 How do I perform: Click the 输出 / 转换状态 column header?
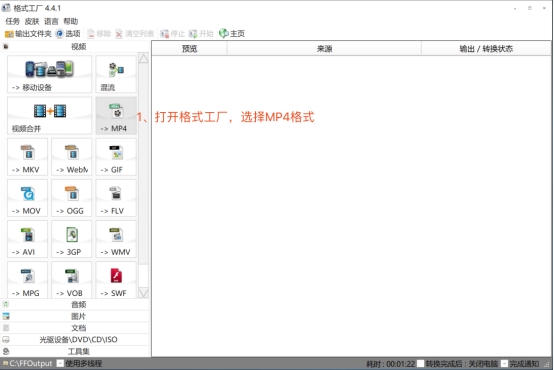point(486,49)
